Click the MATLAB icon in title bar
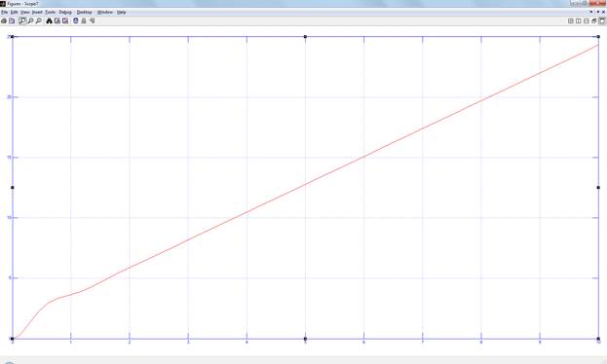Image resolution: width=607 pixels, height=364 pixels. 3,4
